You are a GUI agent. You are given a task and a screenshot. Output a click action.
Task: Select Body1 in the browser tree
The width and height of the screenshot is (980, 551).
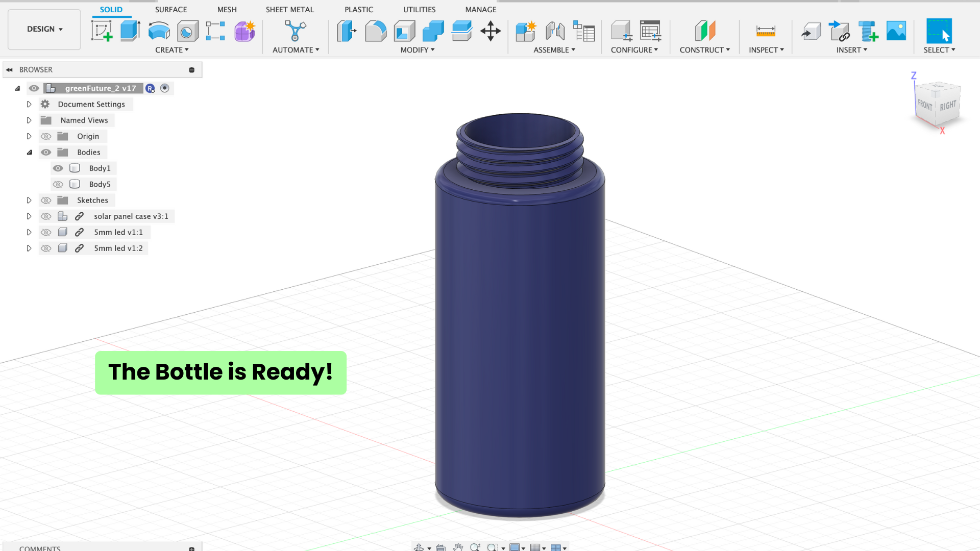[x=100, y=168]
